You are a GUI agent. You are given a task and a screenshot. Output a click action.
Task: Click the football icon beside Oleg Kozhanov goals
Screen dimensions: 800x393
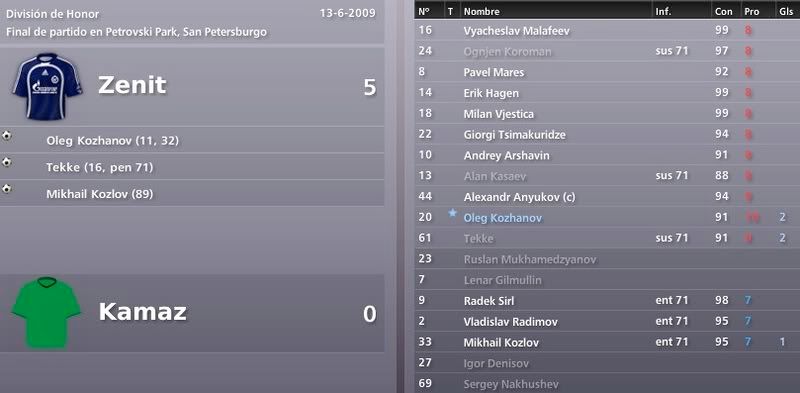click(x=7, y=136)
